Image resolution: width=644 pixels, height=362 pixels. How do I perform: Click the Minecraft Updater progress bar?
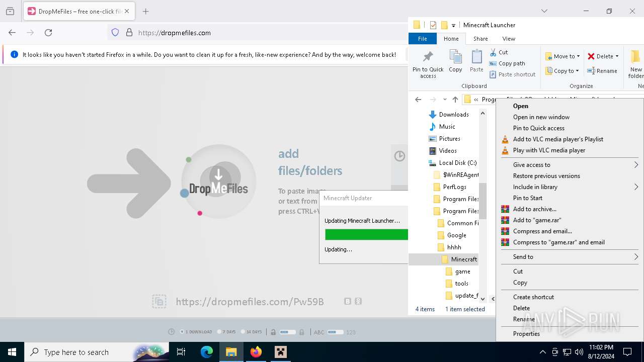366,234
